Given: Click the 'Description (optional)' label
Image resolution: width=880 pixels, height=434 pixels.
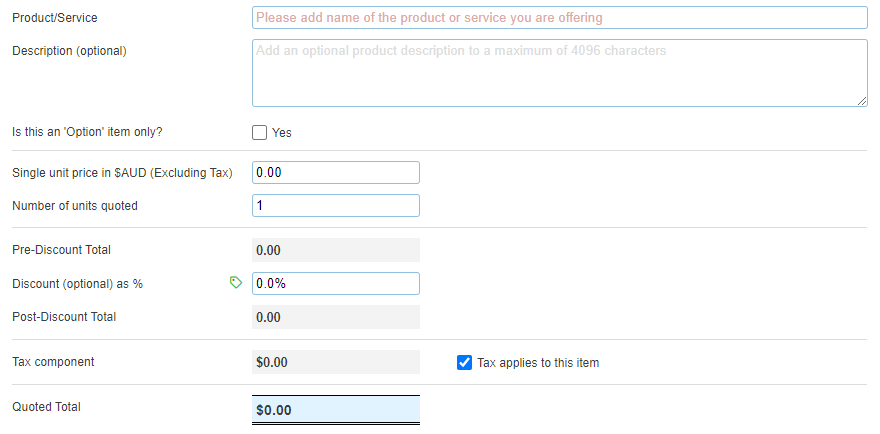Looking at the screenshot, I should [x=69, y=50].
